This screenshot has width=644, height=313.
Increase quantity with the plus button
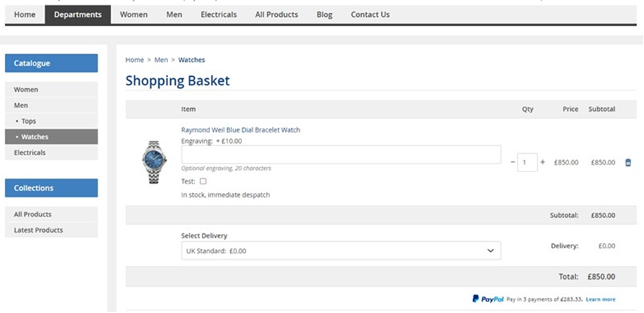[543, 162]
